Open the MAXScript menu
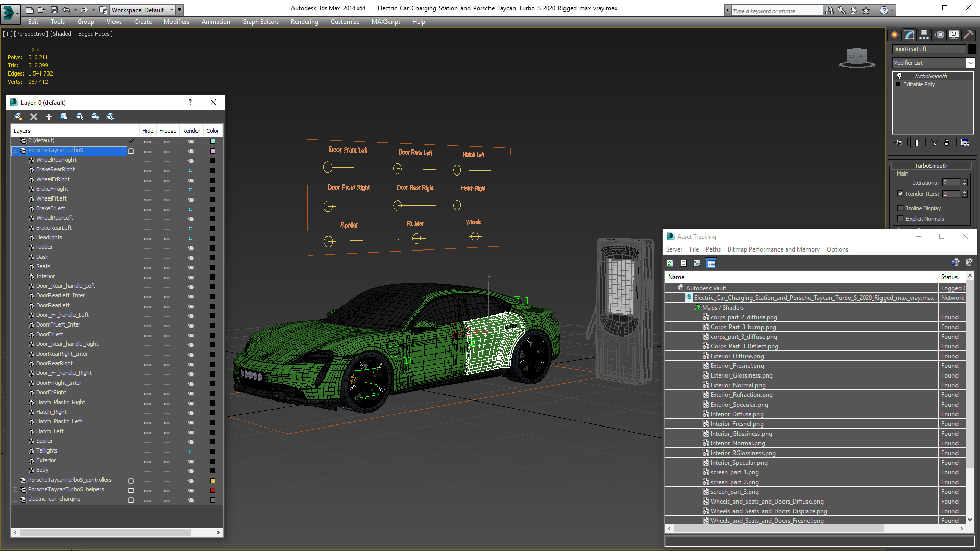This screenshot has height=551, width=980. tap(385, 22)
